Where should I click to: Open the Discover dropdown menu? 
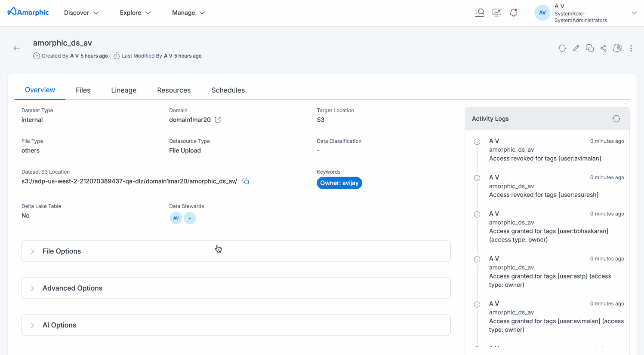click(81, 13)
